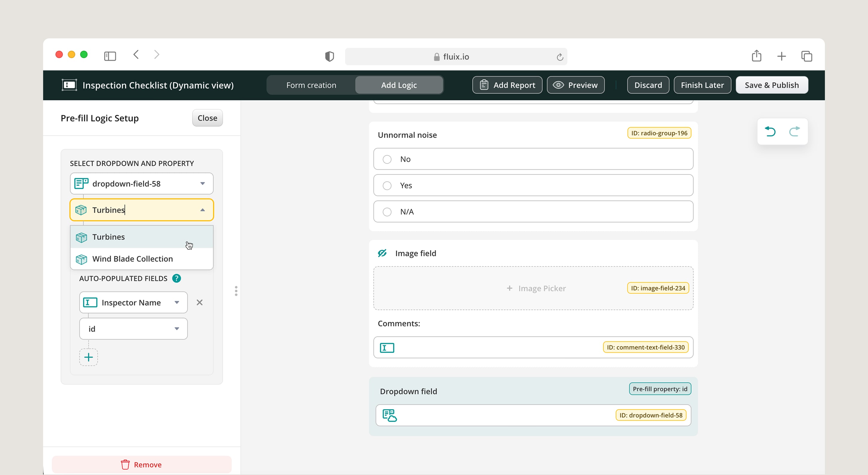This screenshot has height=475, width=868.
Task: Reload the fluix.io page
Action: (x=560, y=57)
